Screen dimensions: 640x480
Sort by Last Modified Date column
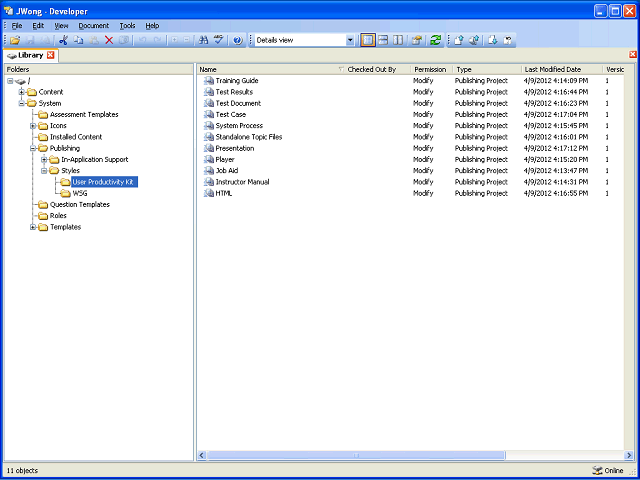point(562,69)
